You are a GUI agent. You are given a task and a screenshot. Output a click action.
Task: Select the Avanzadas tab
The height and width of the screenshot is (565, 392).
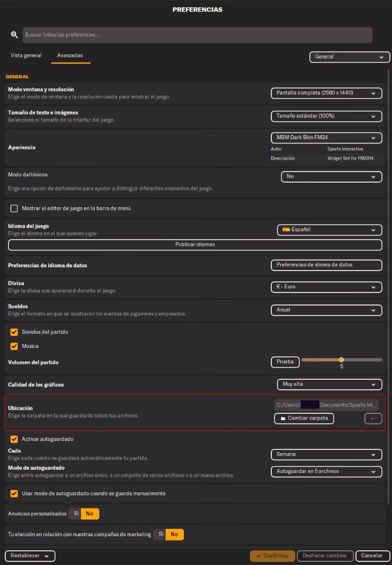pos(70,55)
